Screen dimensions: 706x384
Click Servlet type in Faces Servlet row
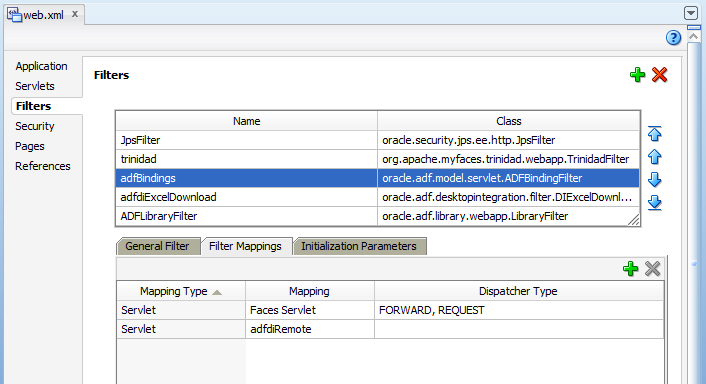[181, 310]
